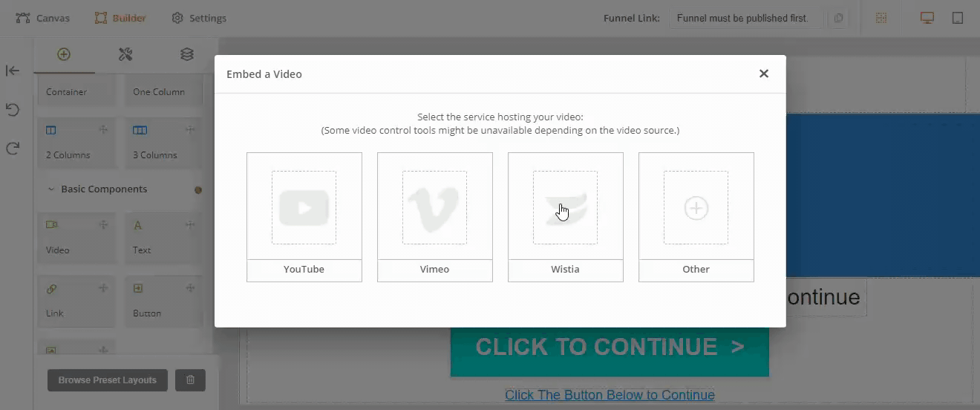Open the layers panel tab
980x410 pixels.
[187, 54]
